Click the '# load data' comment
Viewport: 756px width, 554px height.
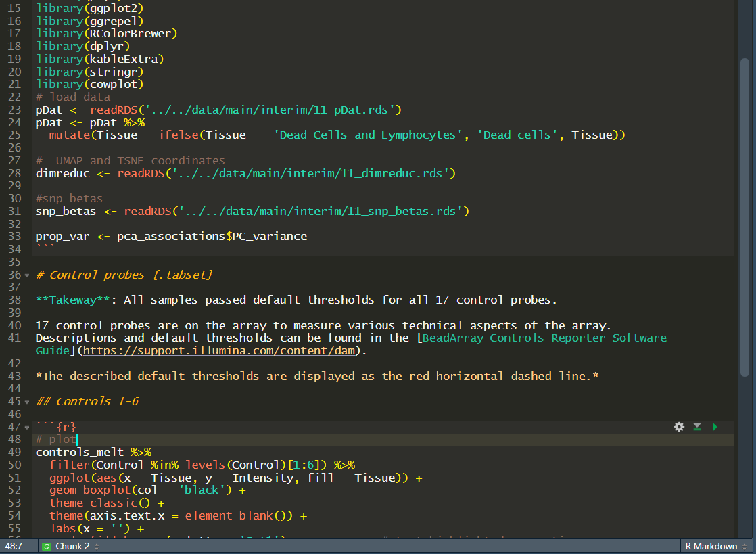pyautogui.click(x=73, y=97)
